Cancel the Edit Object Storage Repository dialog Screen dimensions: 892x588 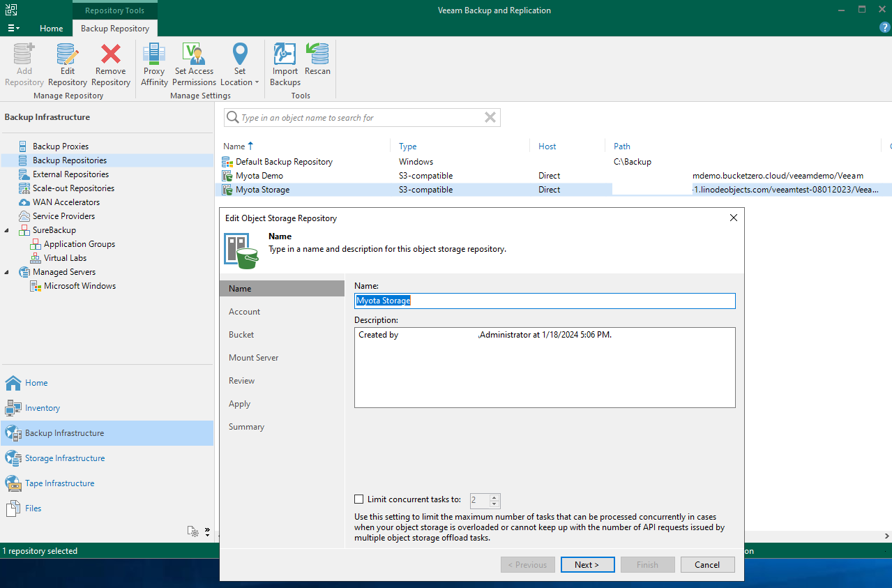tap(707, 564)
